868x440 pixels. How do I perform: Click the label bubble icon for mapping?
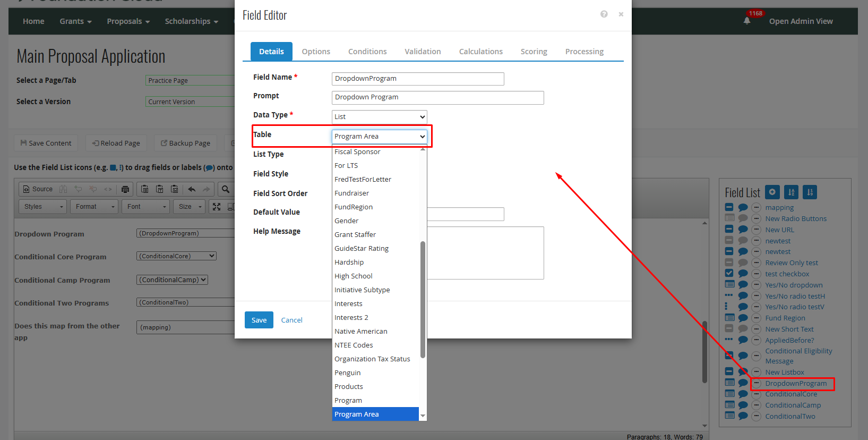743,207
